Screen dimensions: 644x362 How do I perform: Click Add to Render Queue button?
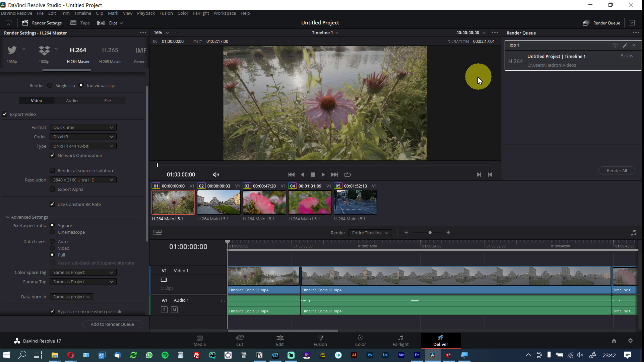[x=112, y=324]
